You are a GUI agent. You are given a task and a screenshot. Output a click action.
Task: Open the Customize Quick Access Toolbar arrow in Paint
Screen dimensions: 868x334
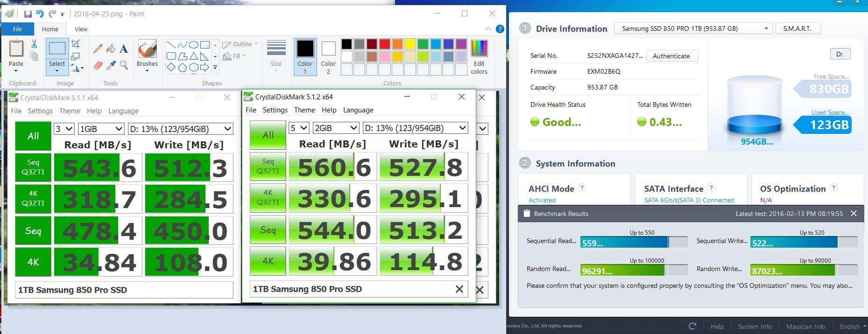point(63,14)
